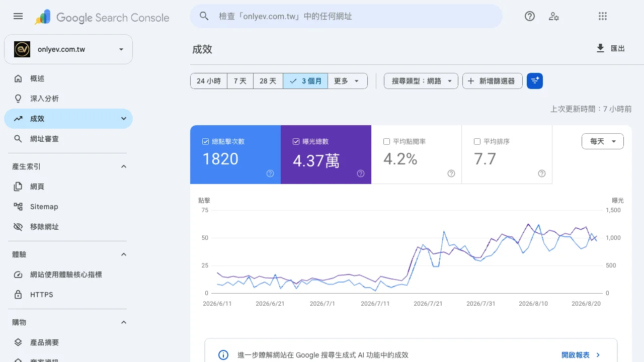Viewport: 644px width, 362px height.
Task: Click the lightbulb icon beside 深入分析
Action: [18, 99]
